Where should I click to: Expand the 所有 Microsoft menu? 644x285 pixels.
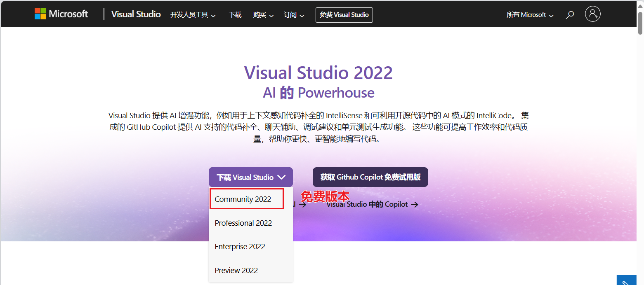click(x=530, y=15)
